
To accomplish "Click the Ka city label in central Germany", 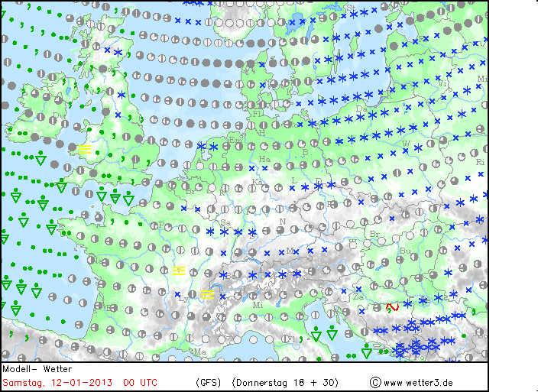I will pos(257,181).
